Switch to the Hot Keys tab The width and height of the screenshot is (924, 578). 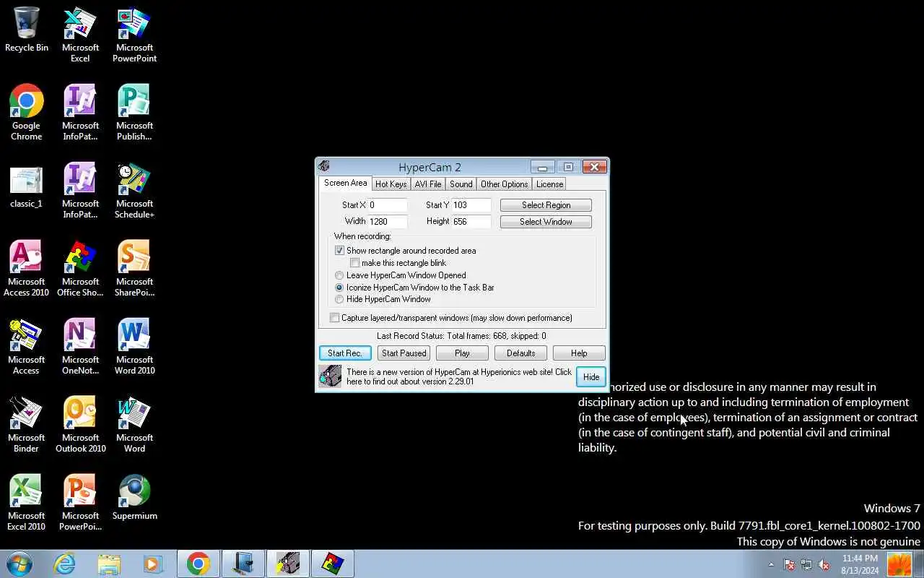(391, 184)
